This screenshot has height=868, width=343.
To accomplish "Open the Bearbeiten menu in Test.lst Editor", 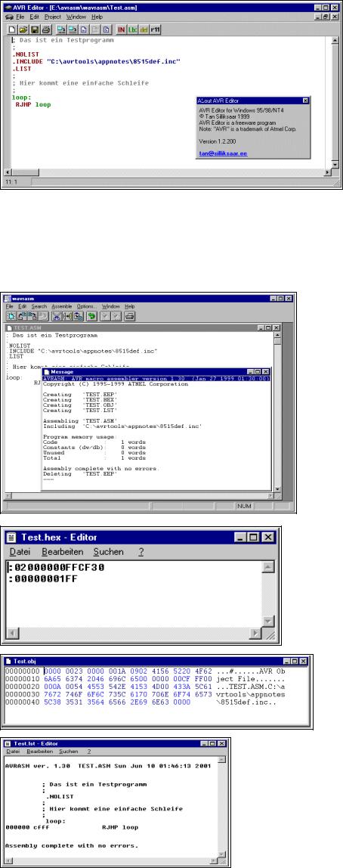I will point(40,752).
